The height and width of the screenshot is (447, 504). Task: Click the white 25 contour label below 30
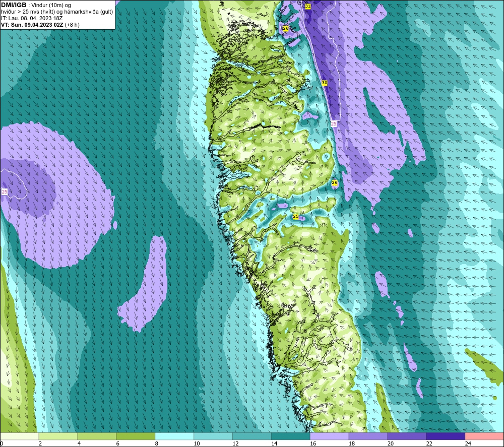[x=334, y=124]
